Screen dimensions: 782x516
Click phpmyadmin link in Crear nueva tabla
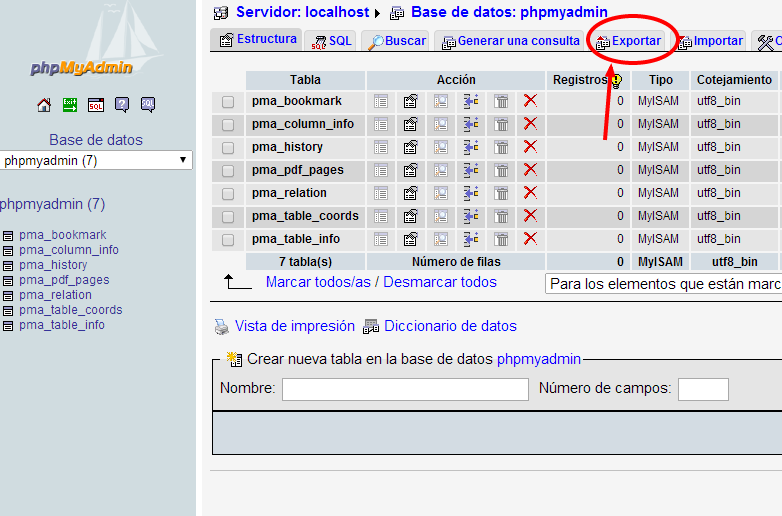point(539,359)
